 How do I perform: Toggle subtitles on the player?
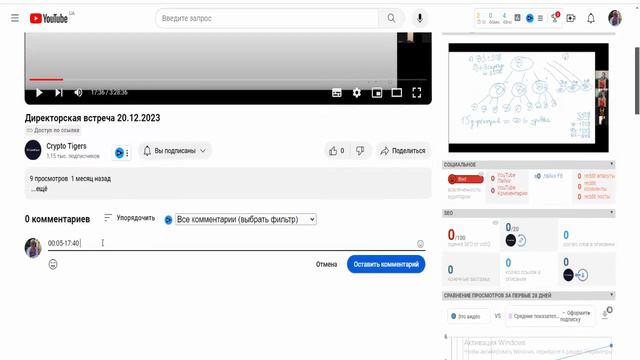[337, 93]
